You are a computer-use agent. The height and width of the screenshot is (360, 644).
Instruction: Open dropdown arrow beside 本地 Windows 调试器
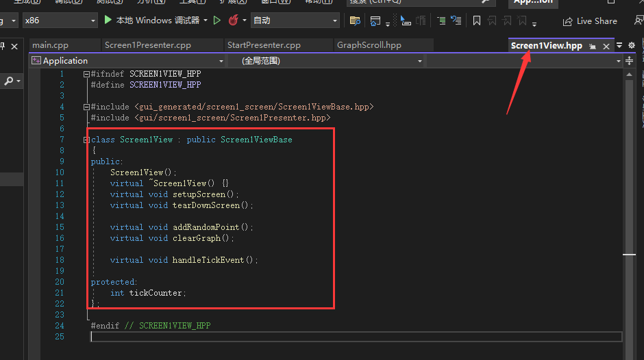206,20
